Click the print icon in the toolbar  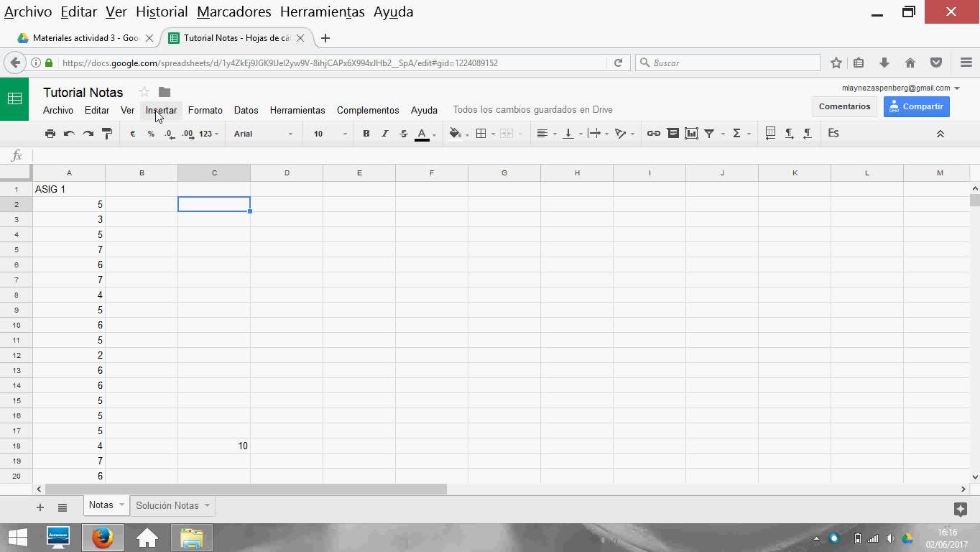pos(50,134)
